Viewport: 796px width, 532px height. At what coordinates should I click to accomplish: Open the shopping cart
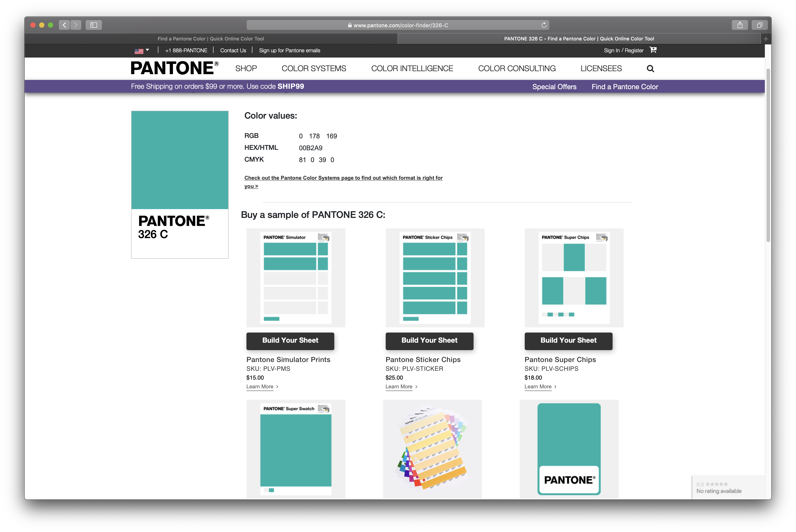point(653,50)
